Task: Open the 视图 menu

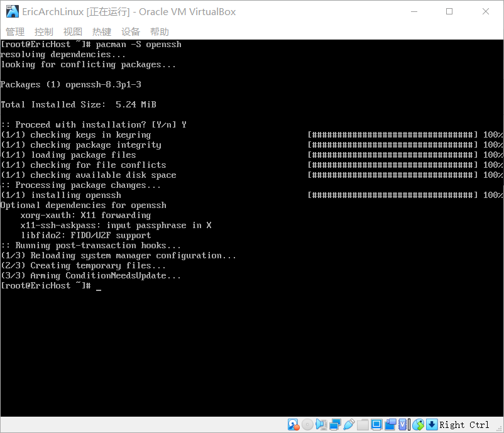Action: pos(72,31)
